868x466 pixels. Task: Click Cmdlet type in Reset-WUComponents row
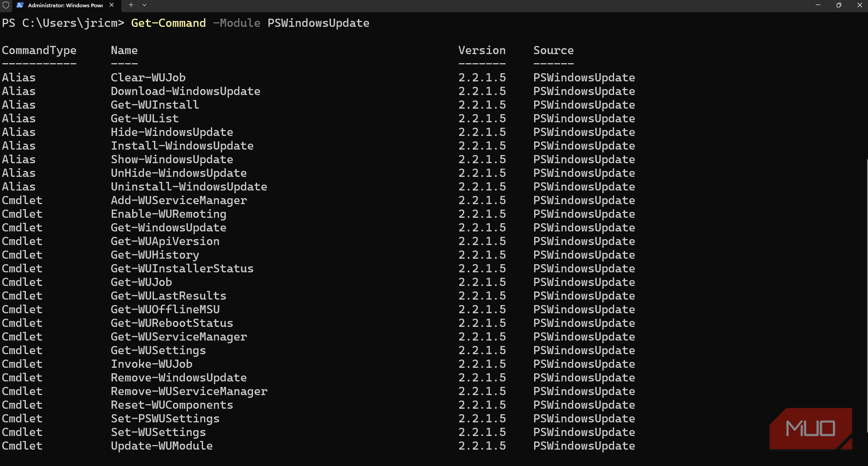point(22,405)
